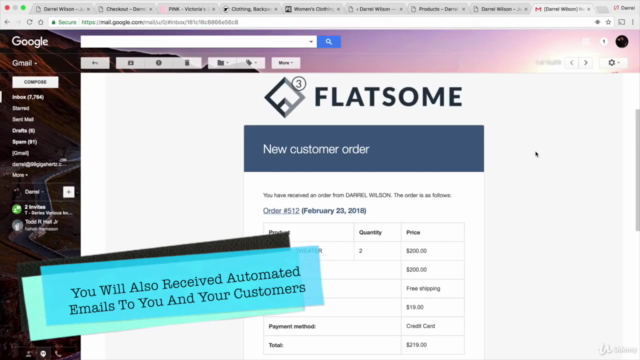Click the Credit Card payment method cell

[x=433, y=326]
